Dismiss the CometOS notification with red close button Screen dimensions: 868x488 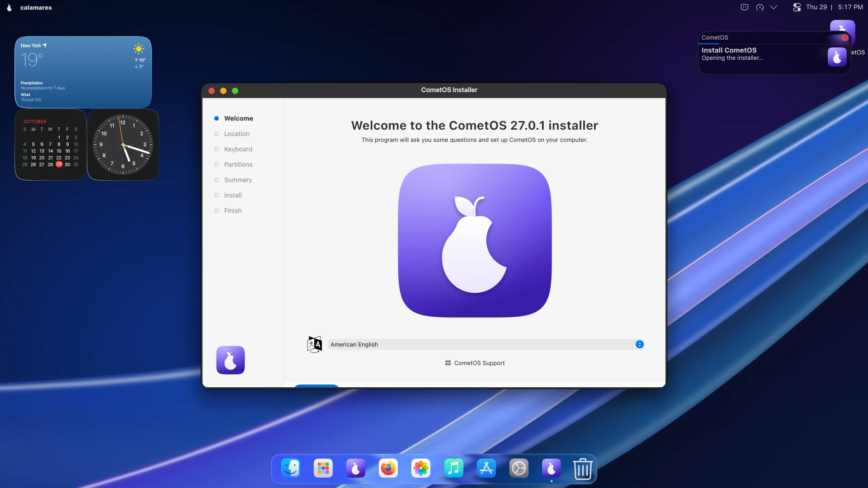(x=844, y=38)
